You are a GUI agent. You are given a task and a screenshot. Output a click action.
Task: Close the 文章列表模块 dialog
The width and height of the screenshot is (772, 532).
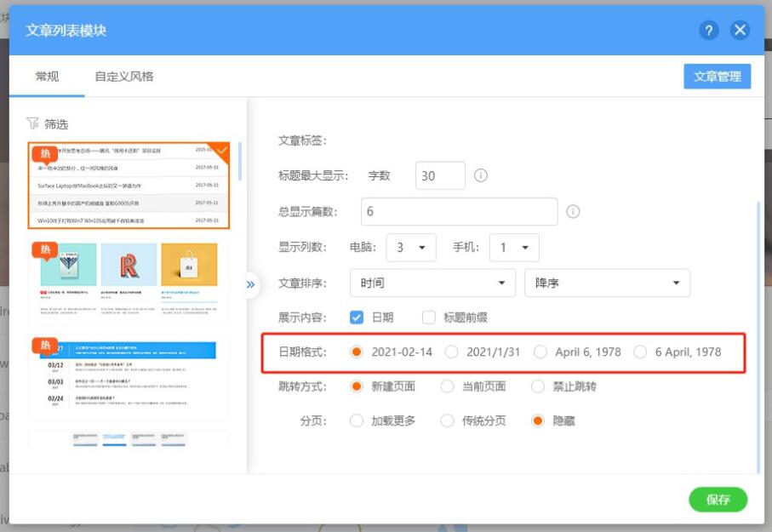(x=740, y=31)
